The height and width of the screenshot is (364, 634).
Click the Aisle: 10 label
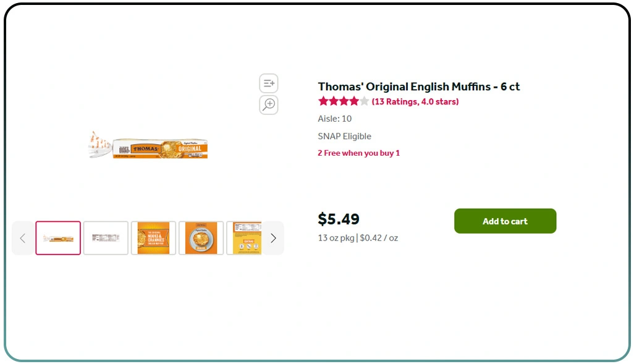point(334,119)
